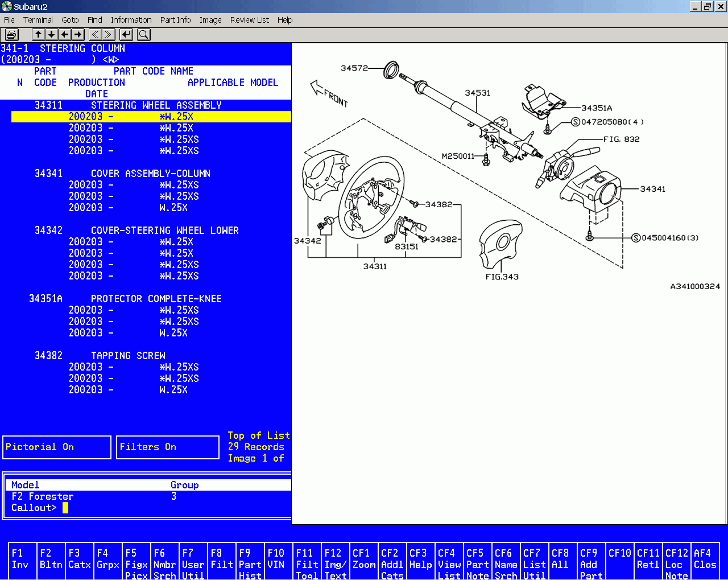
Task: Click the Subaru2 title bar app icon
Action: point(7,6)
